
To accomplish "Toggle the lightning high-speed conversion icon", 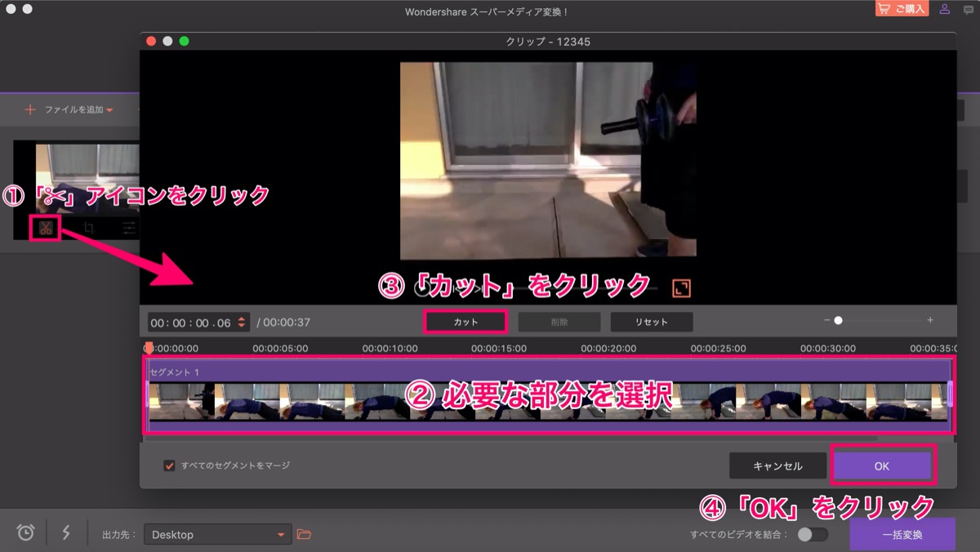I will point(66,533).
